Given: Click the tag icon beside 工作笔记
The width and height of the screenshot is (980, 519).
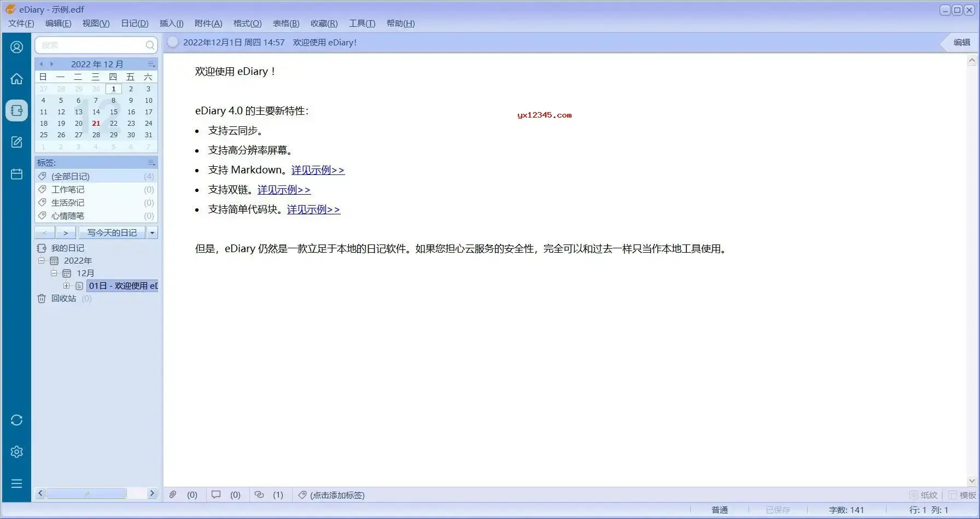Looking at the screenshot, I should coord(42,189).
